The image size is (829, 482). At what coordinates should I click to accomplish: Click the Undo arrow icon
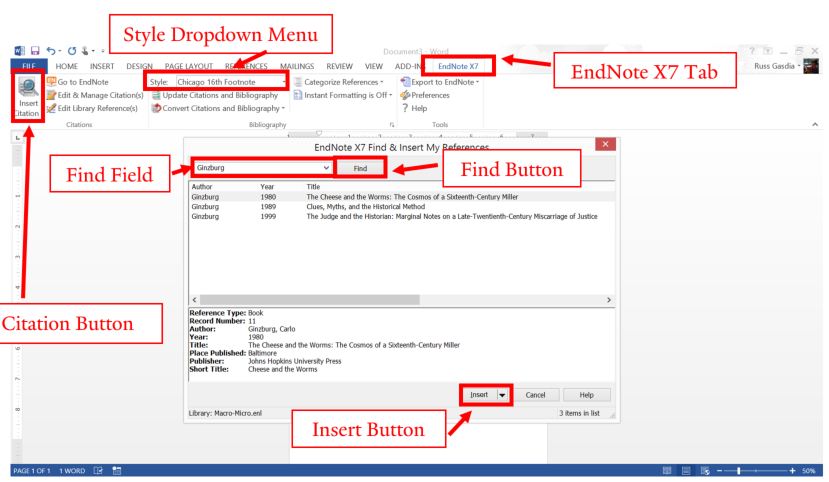point(50,51)
